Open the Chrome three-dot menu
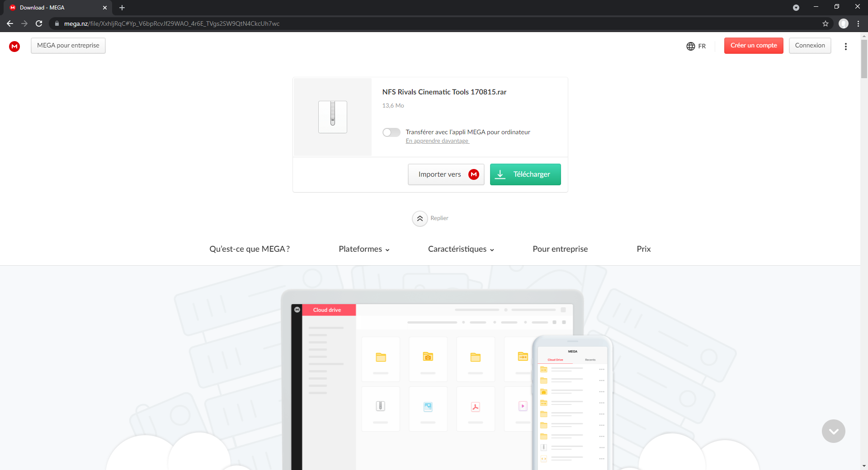This screenshot has height=470, width=868. pyautogui.click(x=859, y=23)
